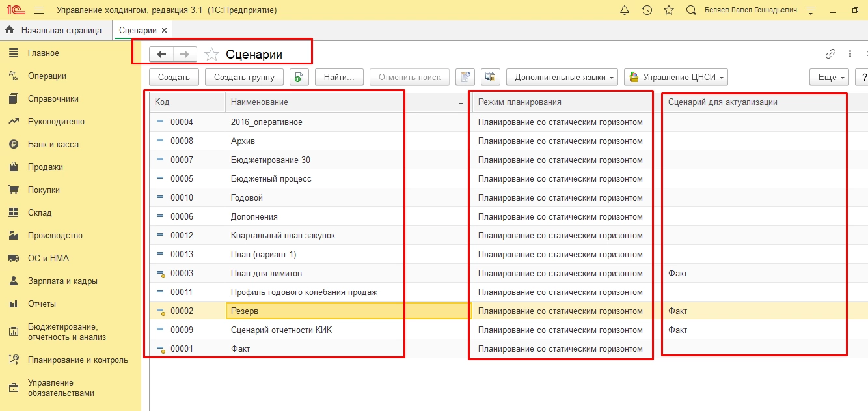Go forward with the right arrow
This screenshot has width=868, height=411.
[x=185, y=55]
